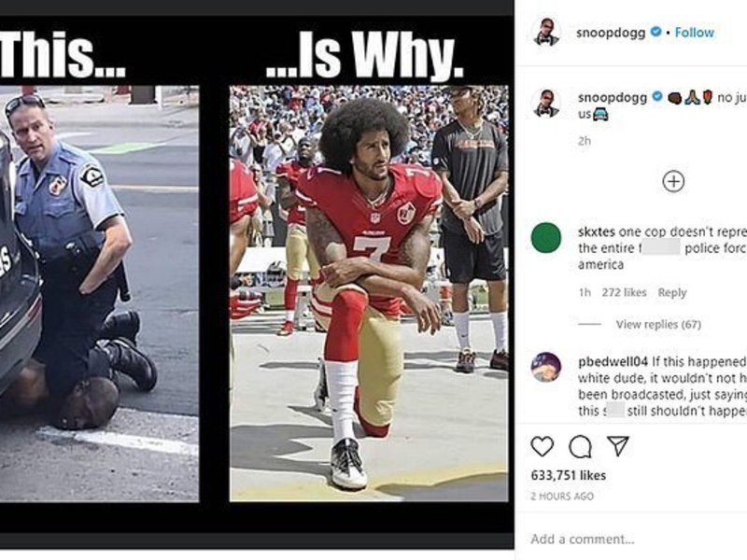Open pbedwell04's profile avatar

546,367
